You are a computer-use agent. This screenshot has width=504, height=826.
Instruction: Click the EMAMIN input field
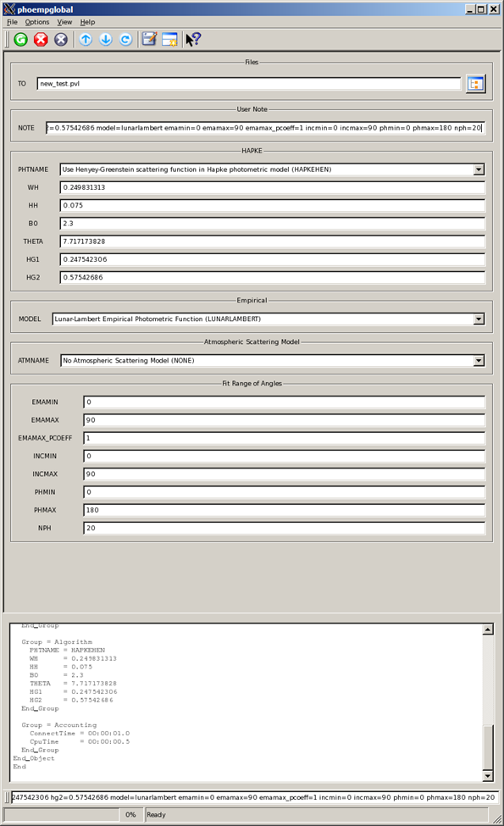click(284, 402)
